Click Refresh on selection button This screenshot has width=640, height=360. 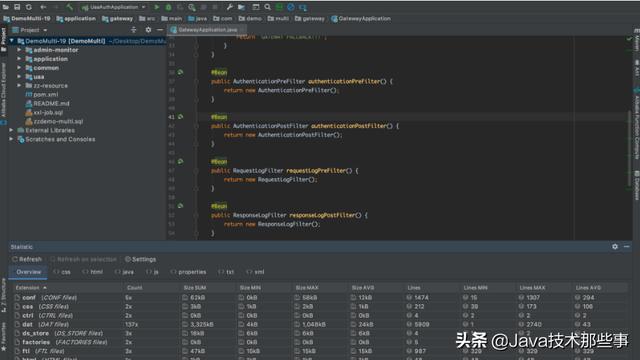83,259
